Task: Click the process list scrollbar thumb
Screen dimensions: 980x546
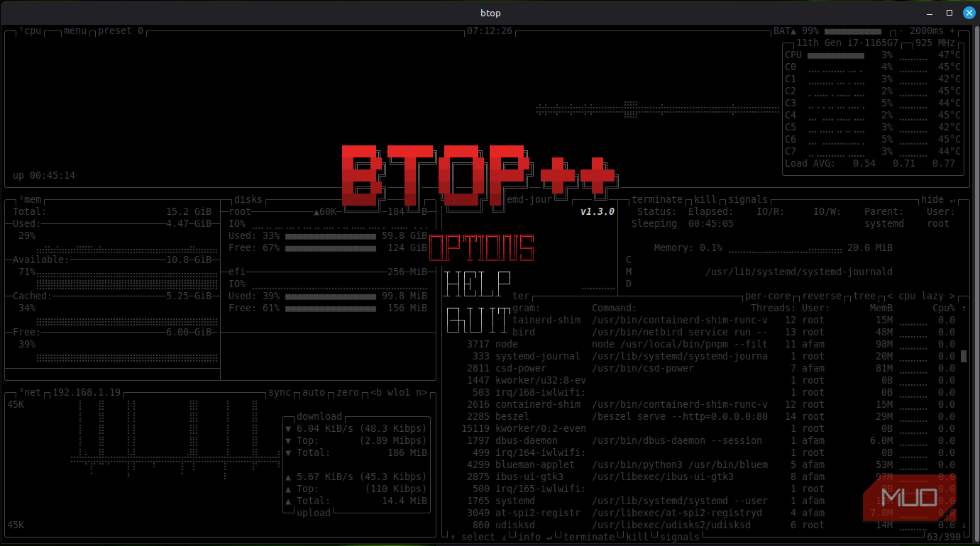Action: point(964,356)
